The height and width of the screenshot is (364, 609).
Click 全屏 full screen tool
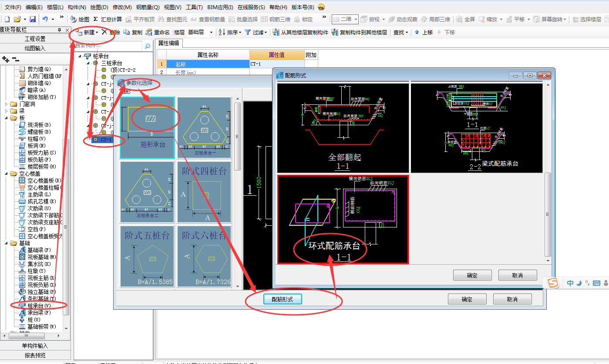[466, 19]
